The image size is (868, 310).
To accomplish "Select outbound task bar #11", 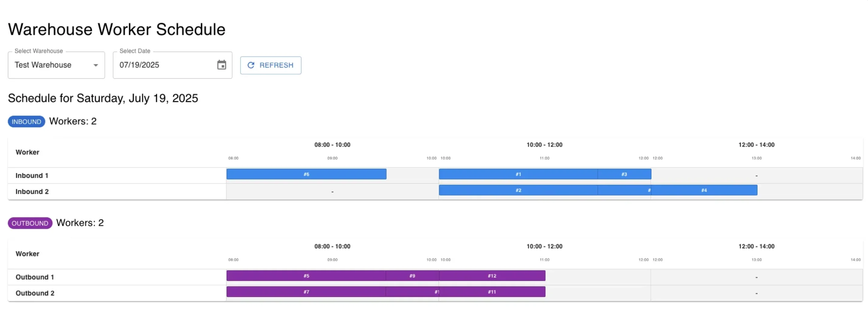I will pyautogui.click(x=492, y=292).
